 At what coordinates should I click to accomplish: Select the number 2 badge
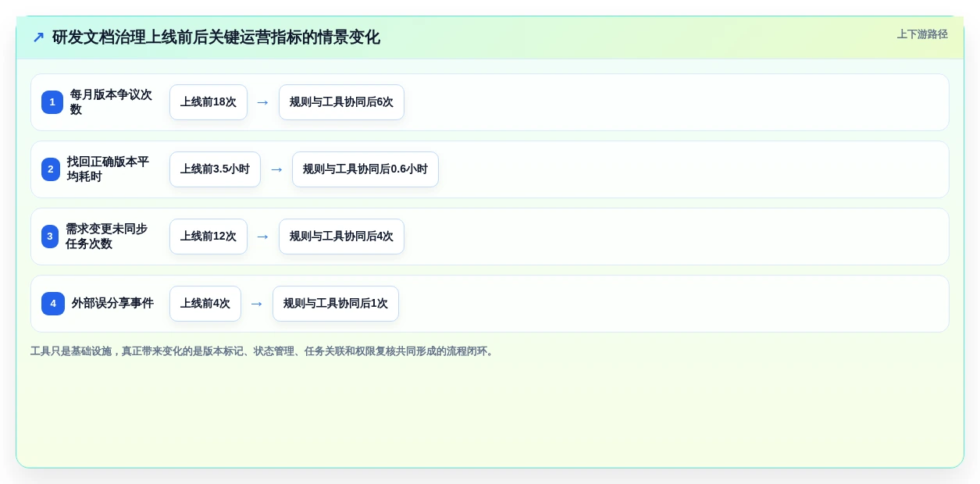coord(51,169)
